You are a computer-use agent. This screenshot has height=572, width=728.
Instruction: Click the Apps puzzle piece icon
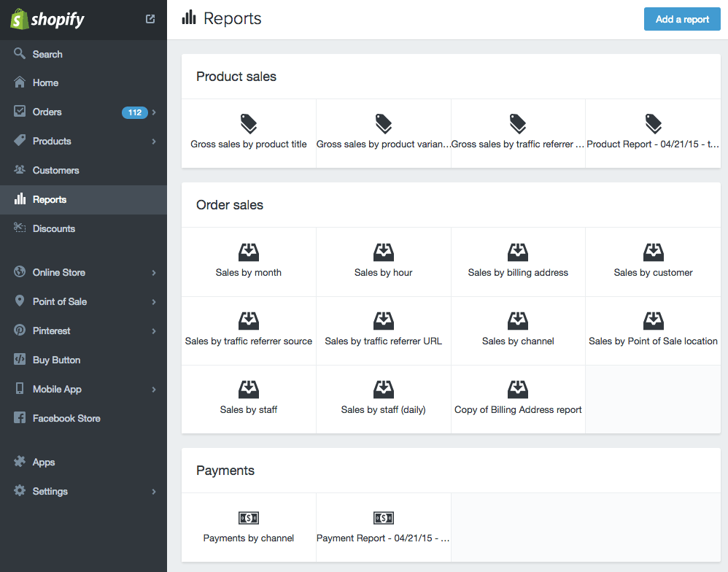[x=20, y=462]
